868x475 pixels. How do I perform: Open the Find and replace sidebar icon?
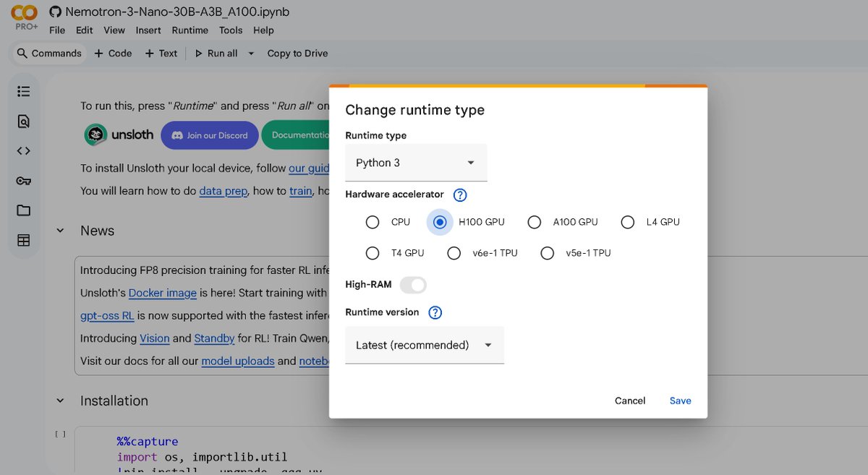pyautogui.click(x=23, y=121)
